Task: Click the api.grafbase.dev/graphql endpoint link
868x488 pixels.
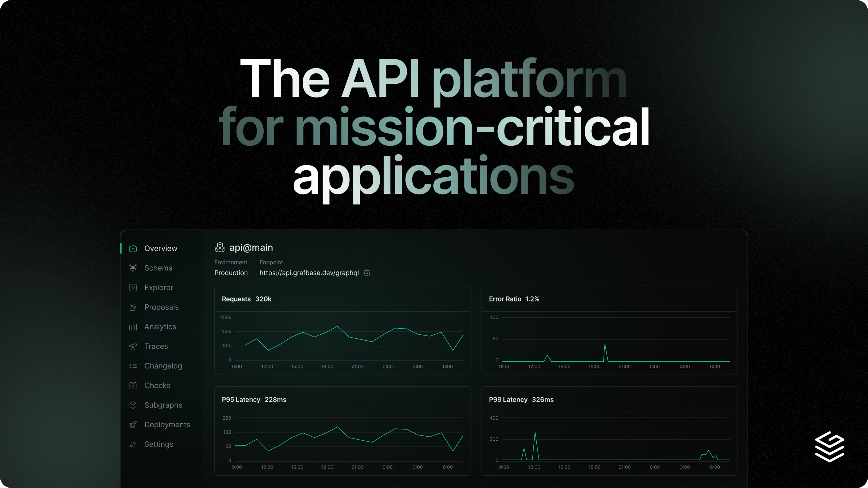Action: [x=309, y=273]
